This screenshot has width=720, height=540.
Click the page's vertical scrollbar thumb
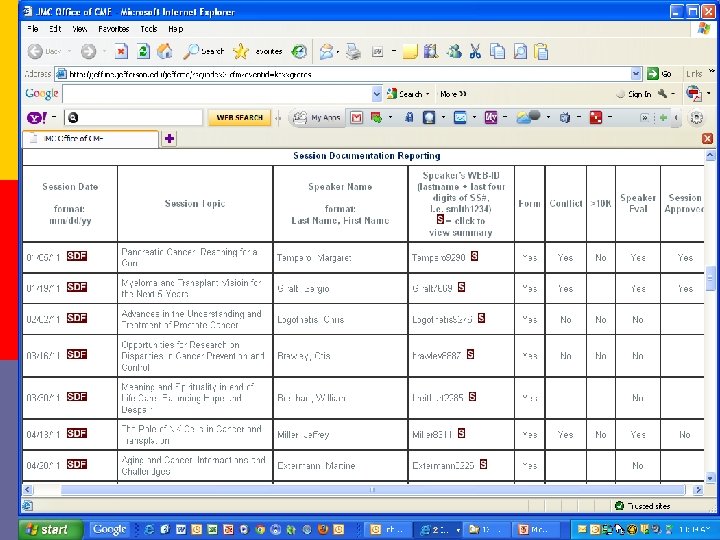point(710,279)
